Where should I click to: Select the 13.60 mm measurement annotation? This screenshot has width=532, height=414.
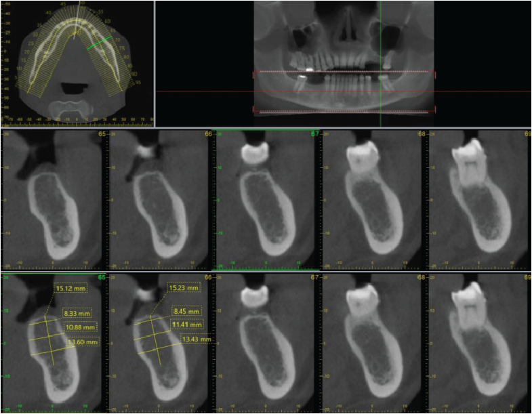point(82,342)
